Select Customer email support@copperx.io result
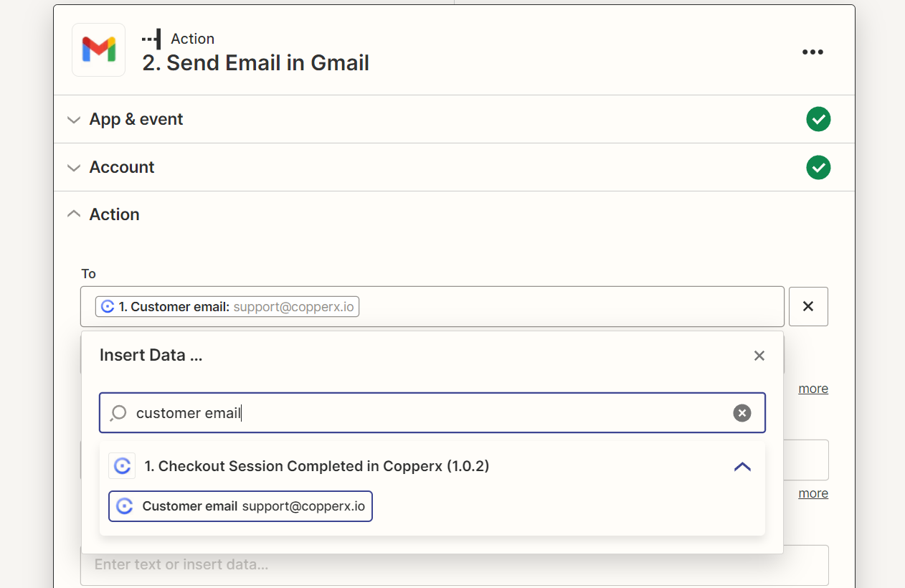Screen dimensions: 905x588 tap(240, 506)
